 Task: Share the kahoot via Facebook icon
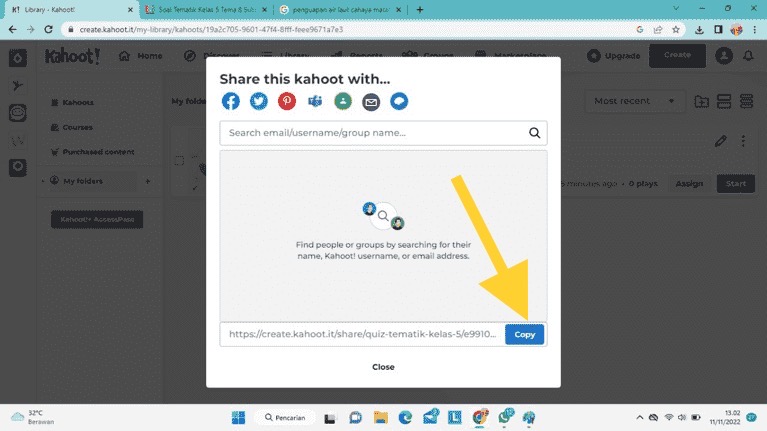[230, 101]
